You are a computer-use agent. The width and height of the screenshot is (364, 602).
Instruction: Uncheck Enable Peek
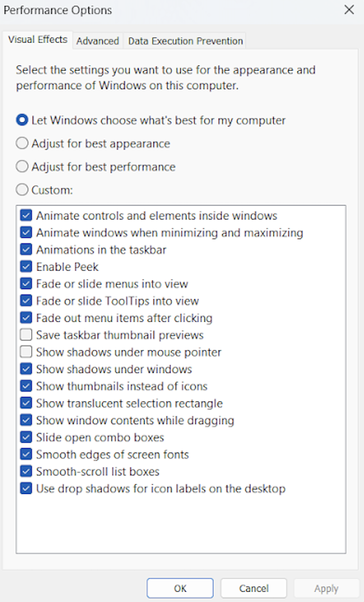click(26, 267)
